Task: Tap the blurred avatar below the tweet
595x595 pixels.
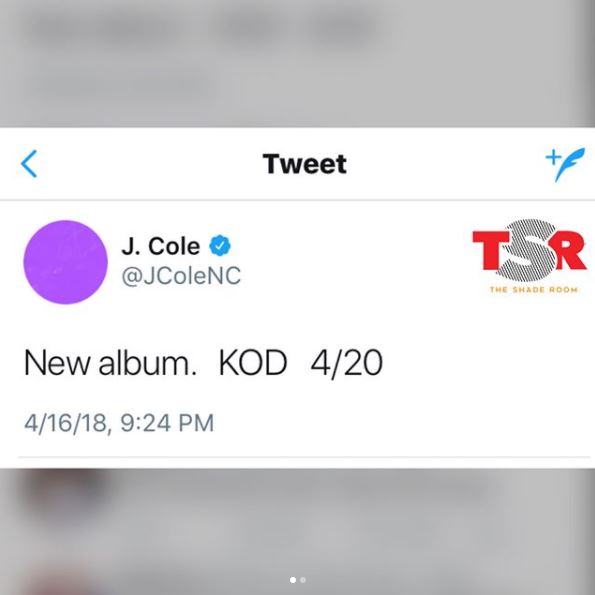Action: [x=61, y=493]
